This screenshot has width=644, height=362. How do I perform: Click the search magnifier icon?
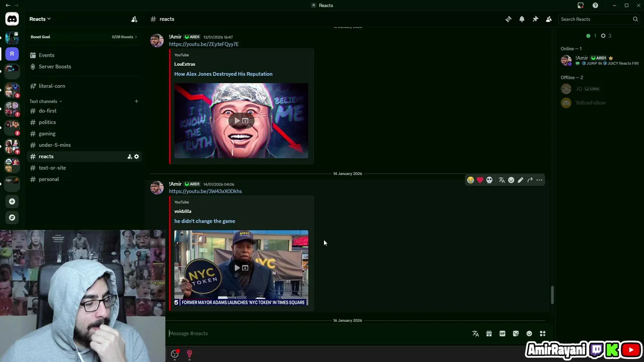(635, 19)
